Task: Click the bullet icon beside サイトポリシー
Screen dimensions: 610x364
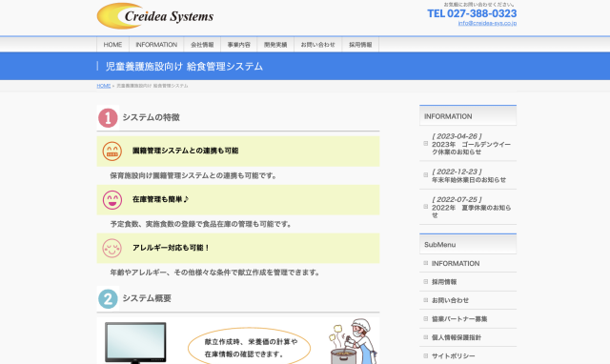Action: tap(426, 355)
